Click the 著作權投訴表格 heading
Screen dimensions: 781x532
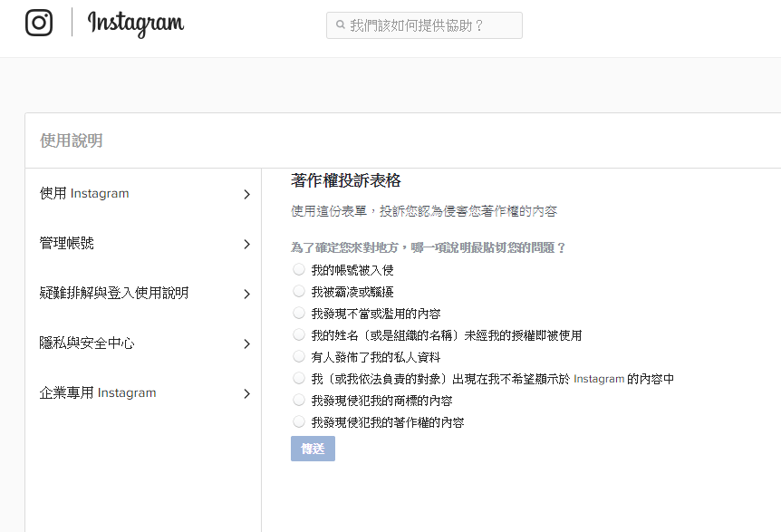pos(346,180)
